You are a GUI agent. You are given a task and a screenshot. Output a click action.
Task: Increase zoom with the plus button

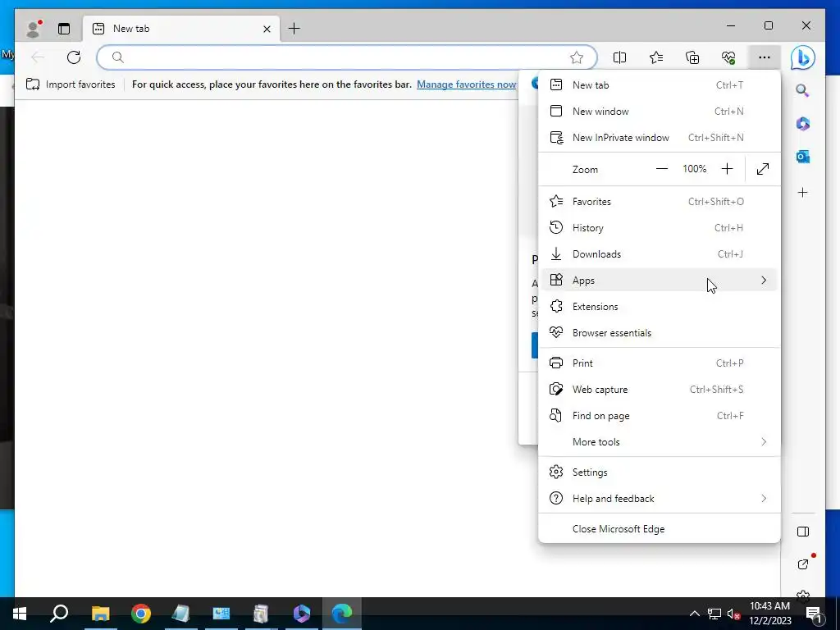tap(727, 169)
